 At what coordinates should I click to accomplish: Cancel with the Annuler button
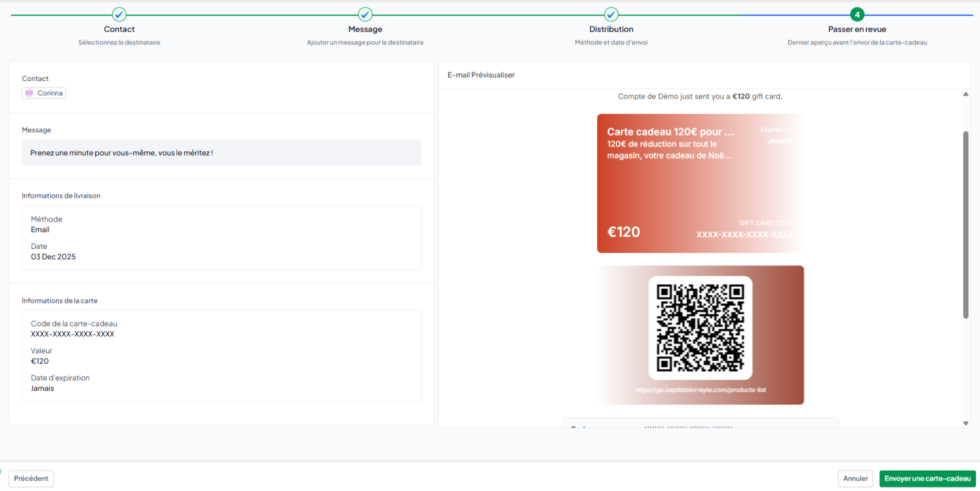(855, 479)
